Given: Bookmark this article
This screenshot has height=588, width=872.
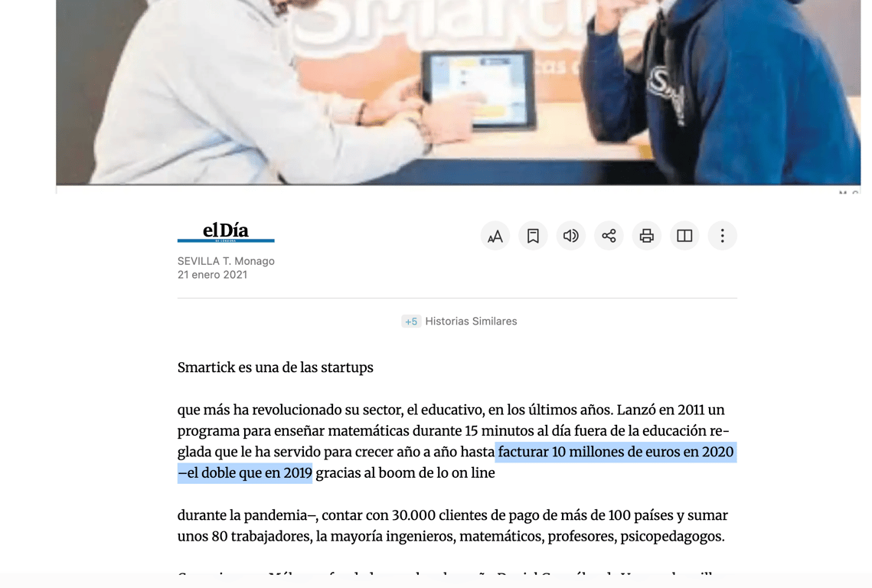Looking at the screenshot, I should click(533, 236).
